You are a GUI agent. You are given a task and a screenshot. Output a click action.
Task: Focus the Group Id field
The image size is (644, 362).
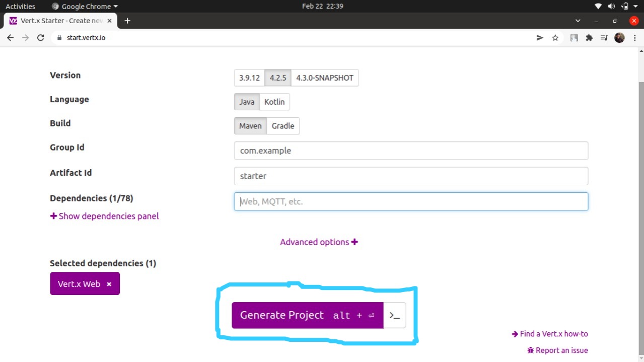click(x=411, y=151)
